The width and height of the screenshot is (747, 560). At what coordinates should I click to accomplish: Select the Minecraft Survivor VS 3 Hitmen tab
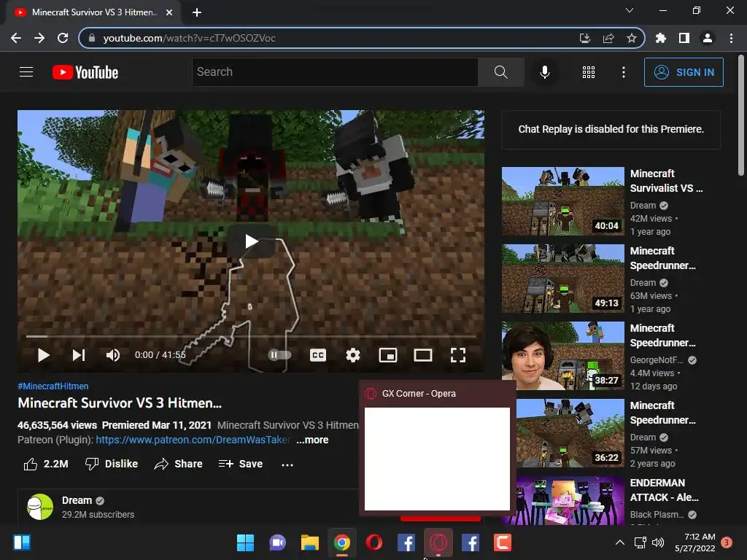click(x=93, y=12)
